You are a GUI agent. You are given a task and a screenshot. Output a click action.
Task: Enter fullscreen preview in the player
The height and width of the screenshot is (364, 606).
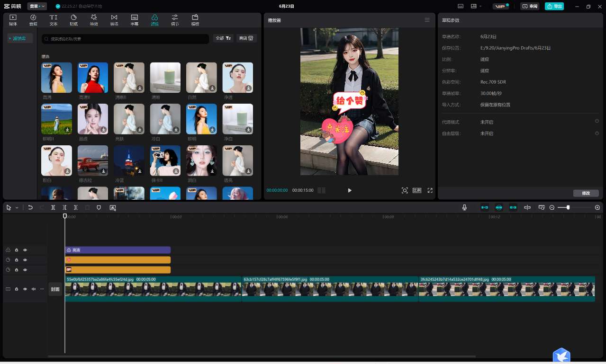[x=429, y=190]
